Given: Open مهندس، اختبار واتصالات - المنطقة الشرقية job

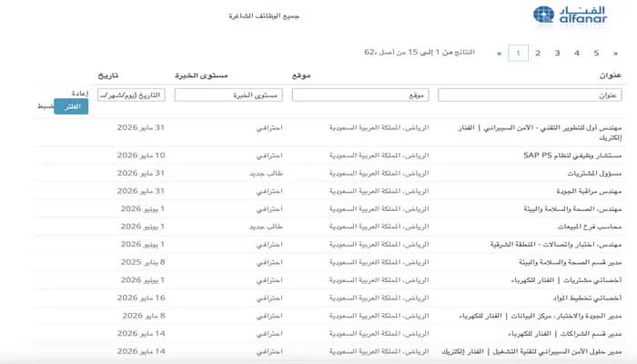Looking at the screenshot, I should point(556,245).
